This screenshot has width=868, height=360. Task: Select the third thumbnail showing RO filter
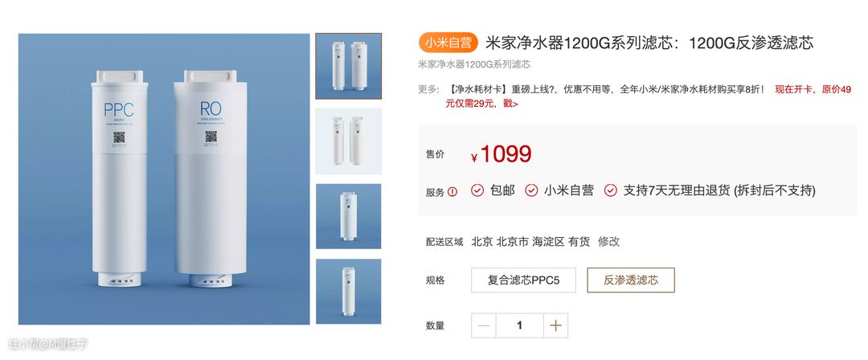(x=349, y=216)
